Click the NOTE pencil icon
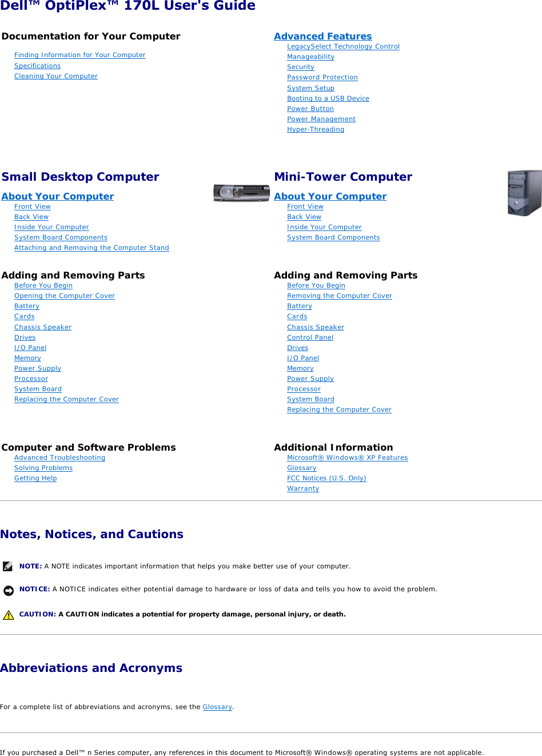Screen dimensions: 542x756 click(x=8, y=566)
